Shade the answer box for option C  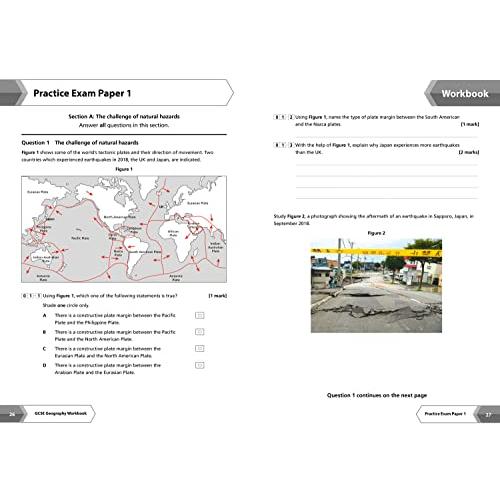199,348
